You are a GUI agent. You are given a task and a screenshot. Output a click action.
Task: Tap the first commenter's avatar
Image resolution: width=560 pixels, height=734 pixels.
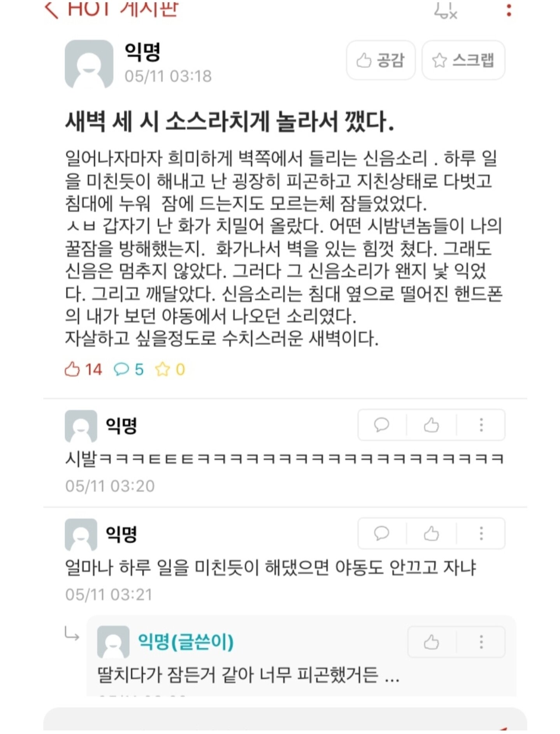(81, 426)
